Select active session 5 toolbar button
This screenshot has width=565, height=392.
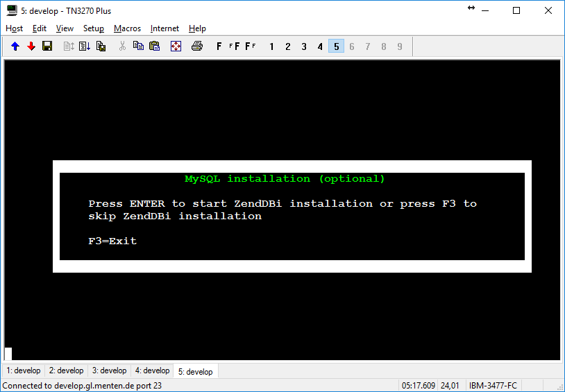tap(336, 46)
